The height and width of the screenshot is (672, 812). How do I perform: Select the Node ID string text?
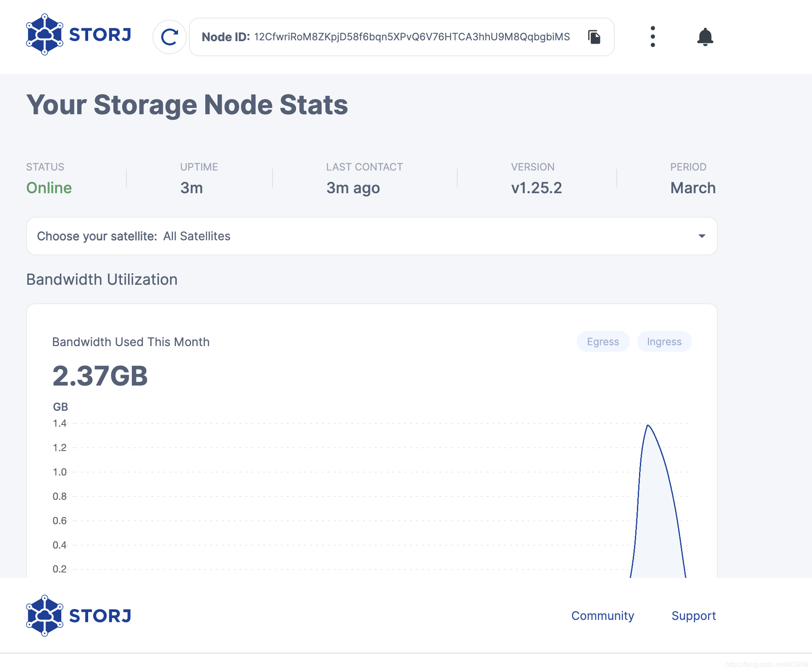412,37
